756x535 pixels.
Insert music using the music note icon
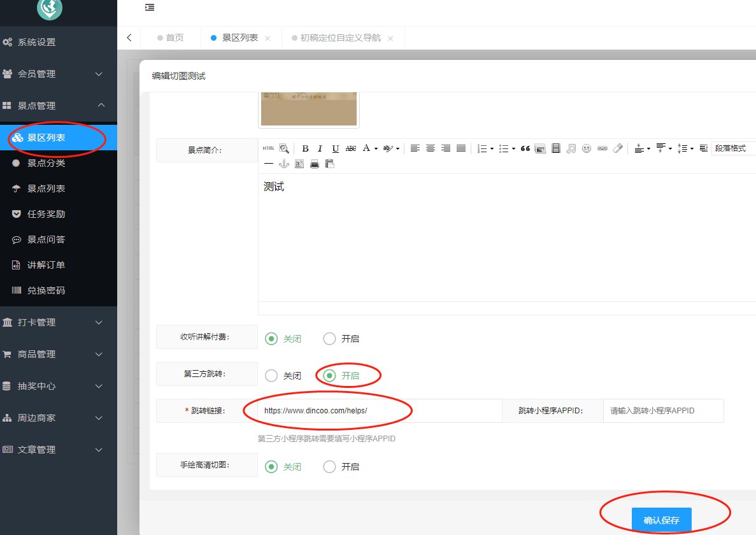tap(571, 148)
